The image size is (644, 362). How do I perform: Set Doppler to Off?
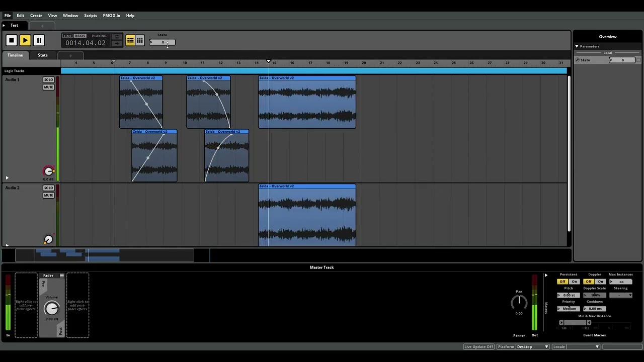pos(589,282)
